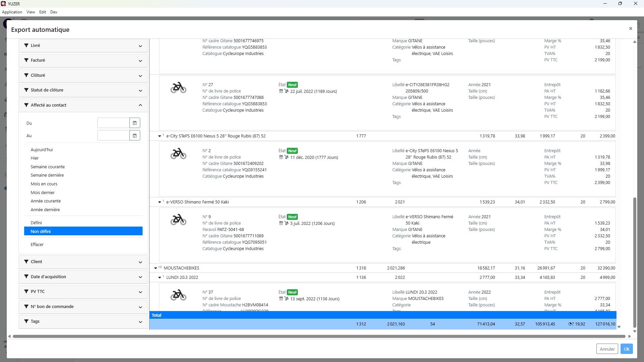Close the Export automatique dialog with X
Viewport: 644px width, 362px height.
(631, 28)
